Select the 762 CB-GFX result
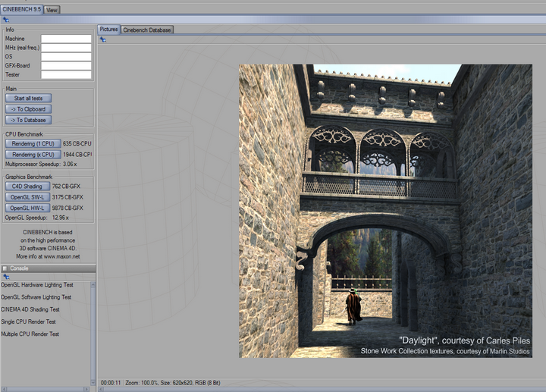 pyautogui.click(x=66, y=187)
